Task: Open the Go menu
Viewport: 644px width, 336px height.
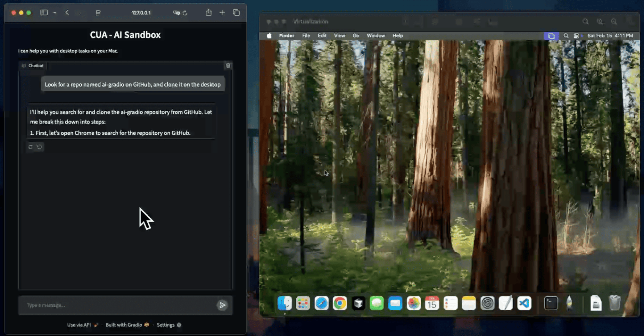Action: [x=356, y=36]
